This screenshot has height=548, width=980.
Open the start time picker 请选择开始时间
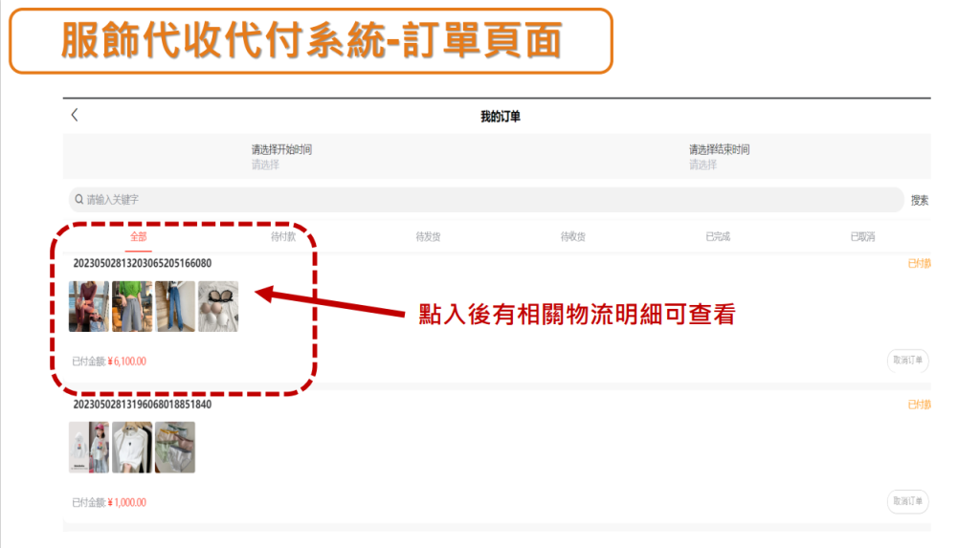(x=281, y=156)
